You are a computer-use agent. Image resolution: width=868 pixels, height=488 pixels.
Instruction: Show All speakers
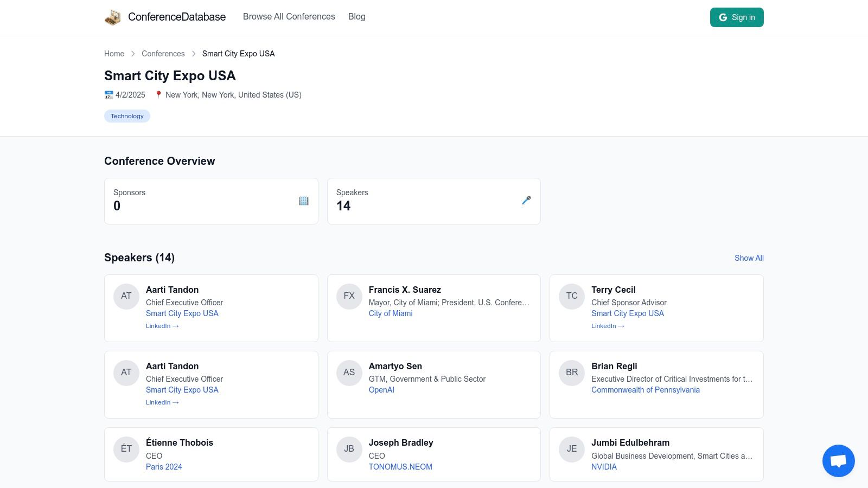[x=749, y=258]
